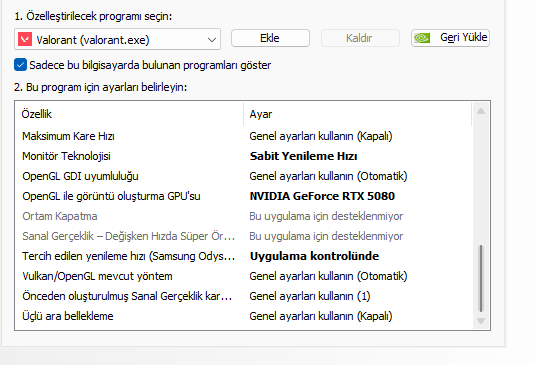Click the settings list scrollbar thumb
The height and width of the screenshot is (365, 539).
(481, 278)
